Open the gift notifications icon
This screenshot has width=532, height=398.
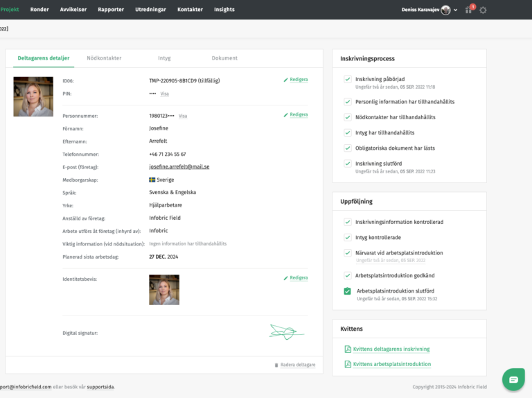469,10
